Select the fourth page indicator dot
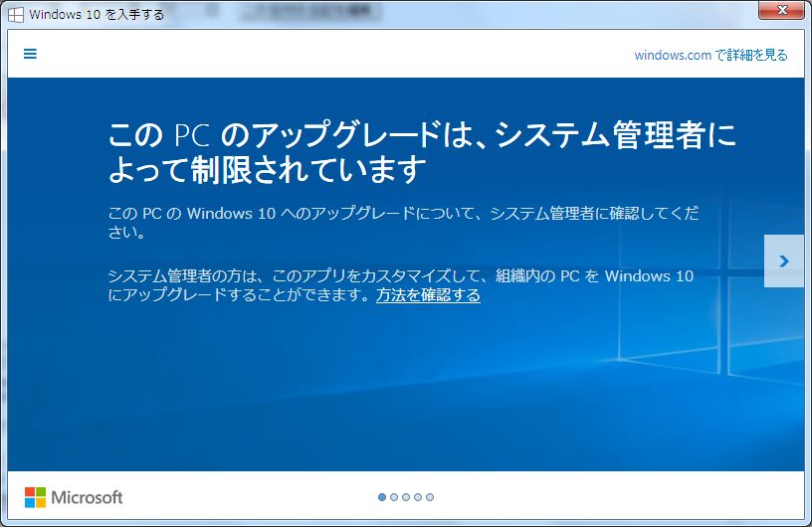The height and width of the screenshot is (527, 812). click(x=418, y=497)
